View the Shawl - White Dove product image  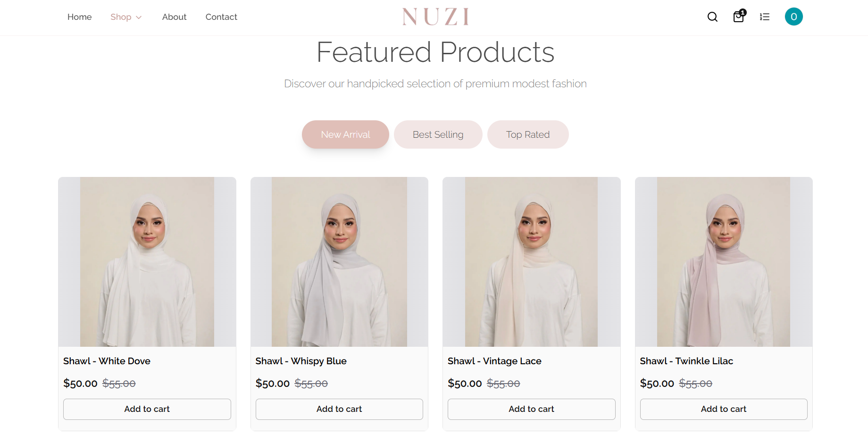pos(147,261)
